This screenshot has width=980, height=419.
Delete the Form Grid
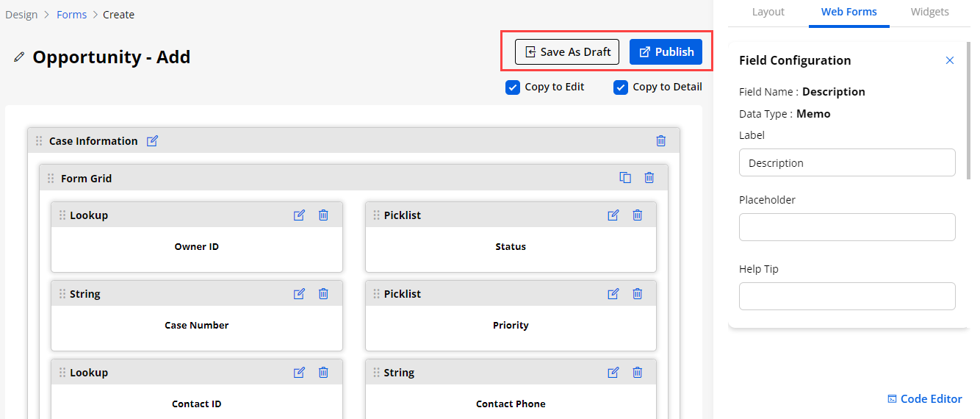[649, 178]
